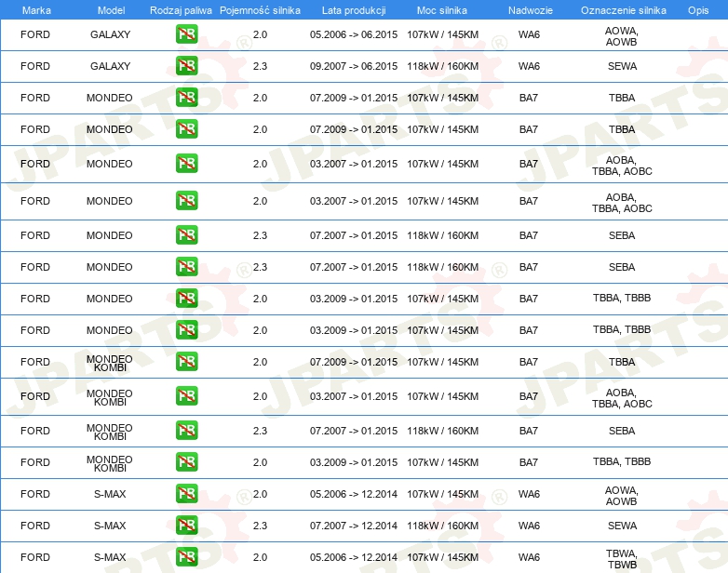Click the Oznaczenie silnika column header

coord(624,10)
